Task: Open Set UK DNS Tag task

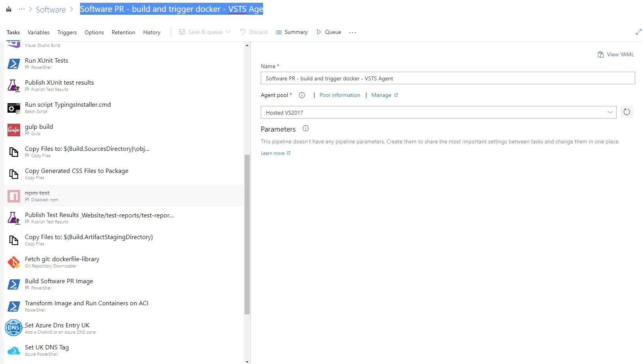Action: [124, 350]
